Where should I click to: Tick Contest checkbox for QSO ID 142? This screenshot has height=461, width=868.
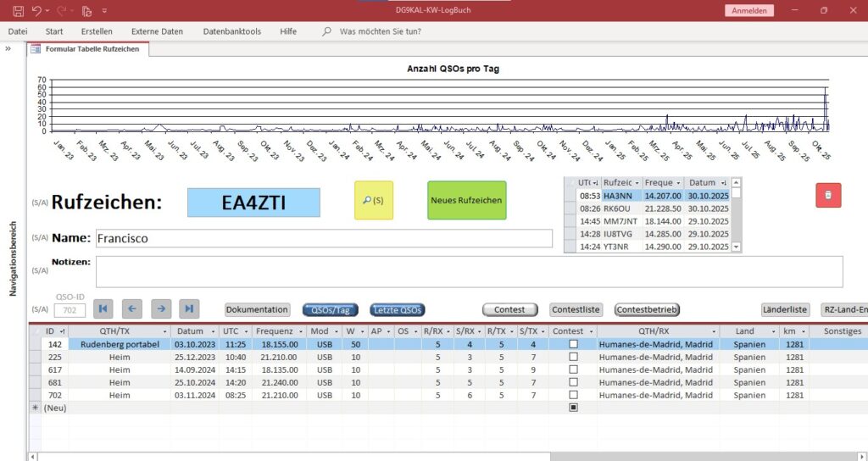coord(573,345)
